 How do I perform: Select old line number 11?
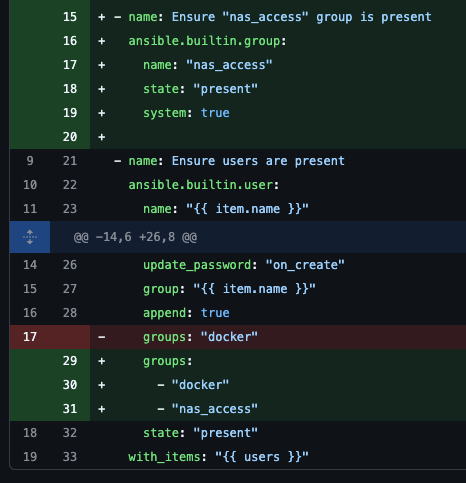[x=30, y=209]
